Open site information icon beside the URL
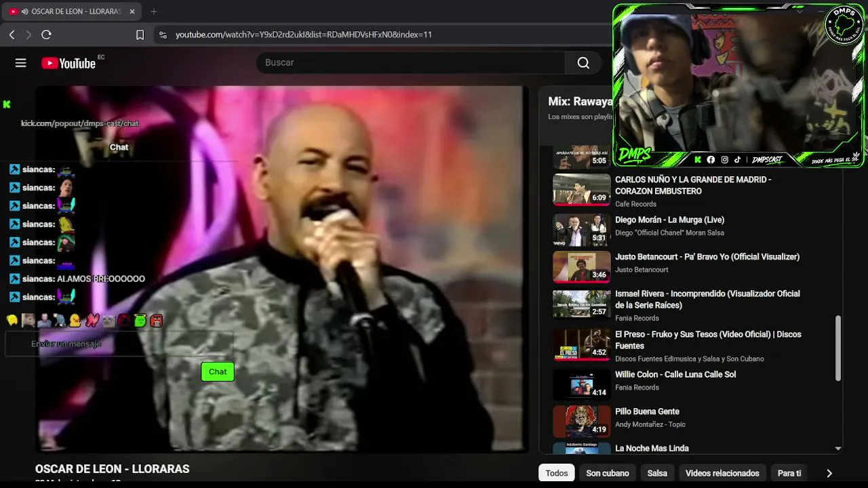 [163, 35]
